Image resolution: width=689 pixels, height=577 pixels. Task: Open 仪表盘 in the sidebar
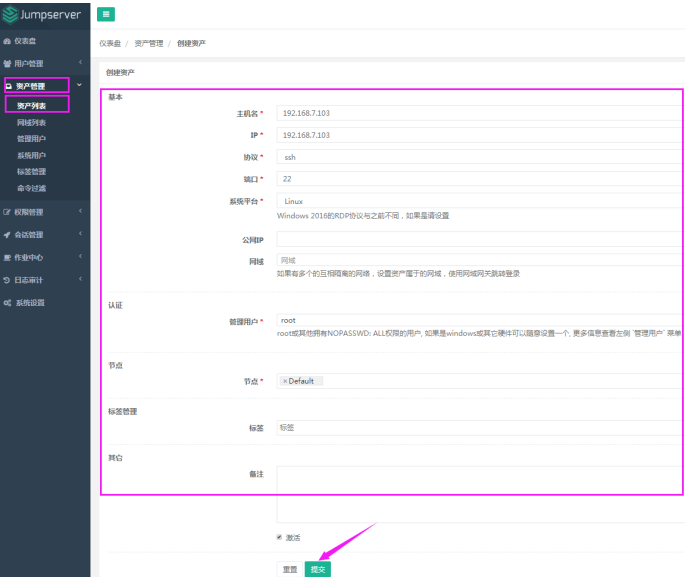tap(25, 41)
